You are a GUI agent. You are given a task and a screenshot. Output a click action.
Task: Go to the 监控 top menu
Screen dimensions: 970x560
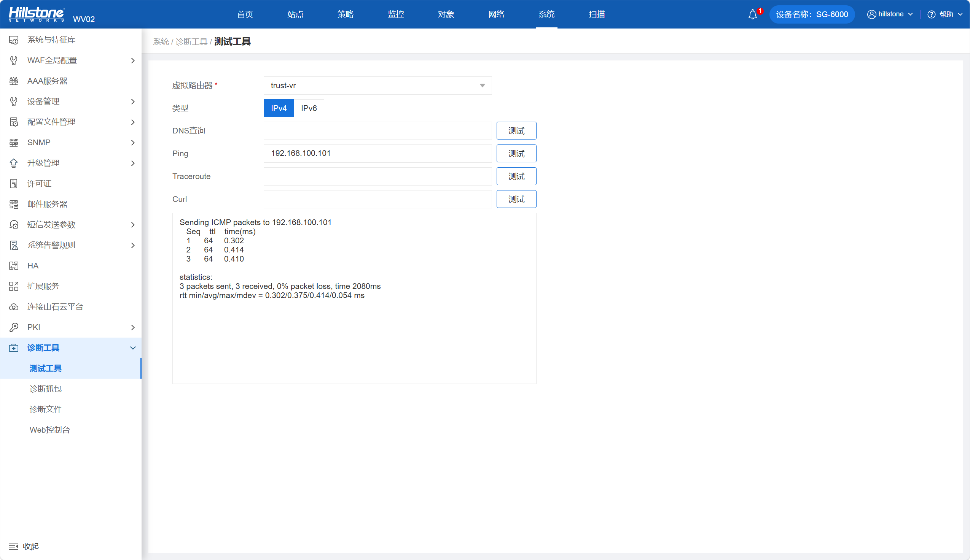click(x=396, y=14)
